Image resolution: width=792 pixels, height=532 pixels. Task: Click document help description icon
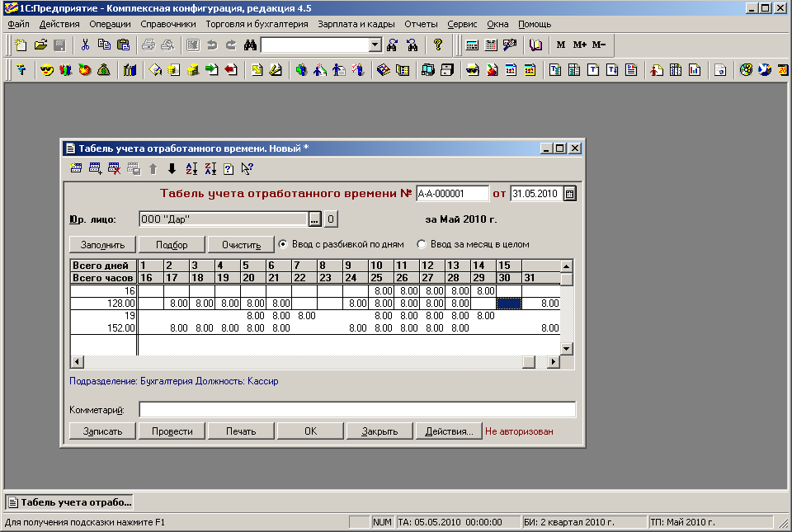tap(229, 168)
